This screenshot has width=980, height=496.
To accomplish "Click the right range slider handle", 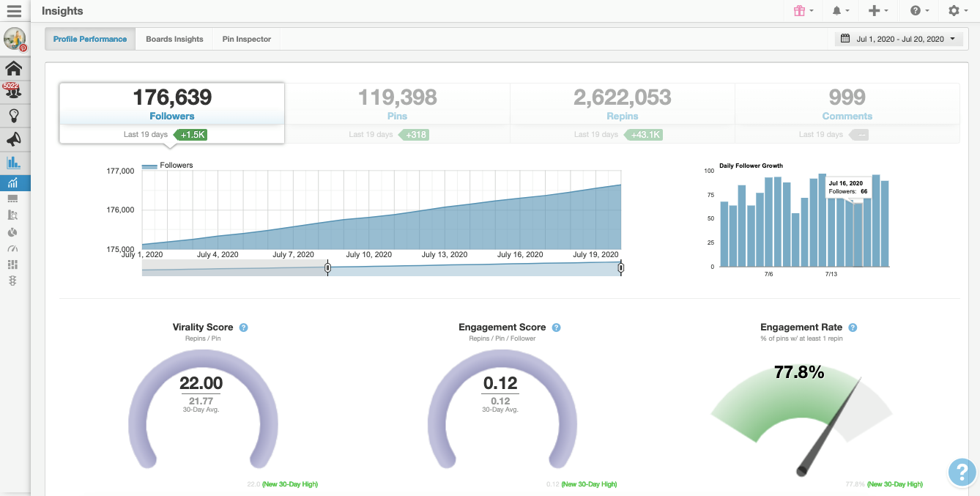I will [x=620, y=268].
